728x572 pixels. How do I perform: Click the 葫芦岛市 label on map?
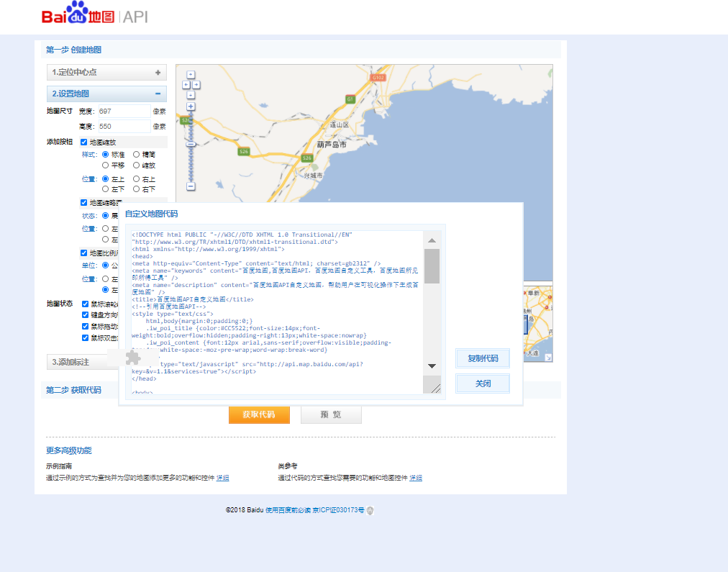tap(332, 145)
